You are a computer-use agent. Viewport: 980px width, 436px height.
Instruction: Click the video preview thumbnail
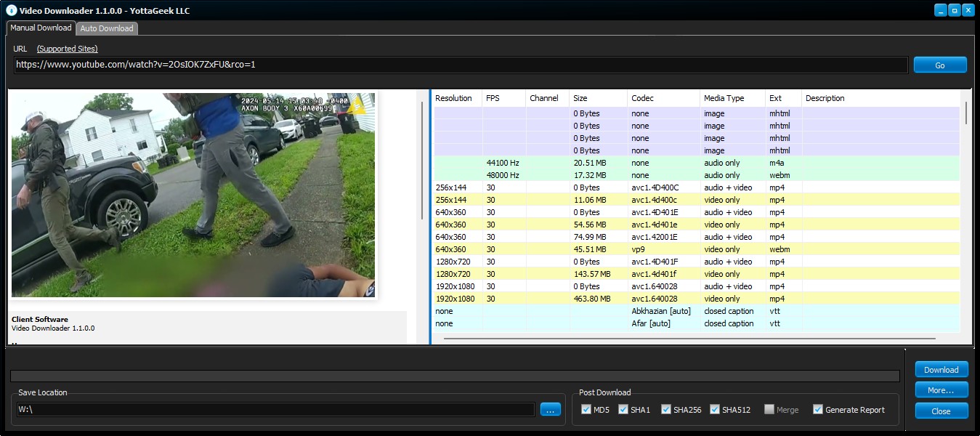[x=192, y=194]
